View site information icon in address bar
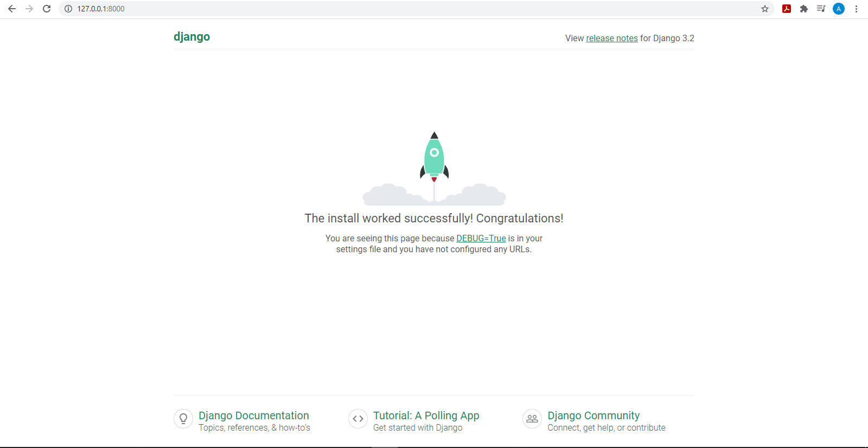 coord(68,9)
